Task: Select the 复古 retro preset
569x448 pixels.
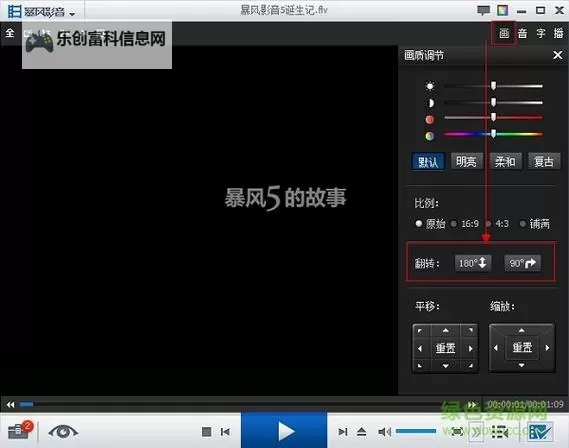Action: 544,161
